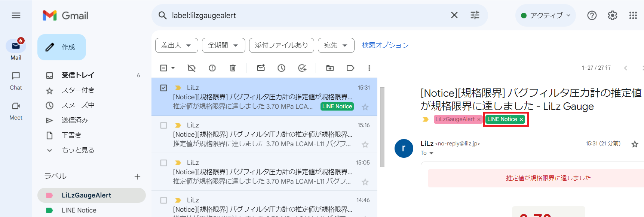Viewport: 644px width, 217px height.
Task: Clear the search query with X
Action: pyautogui.click(x=454, y=15)
